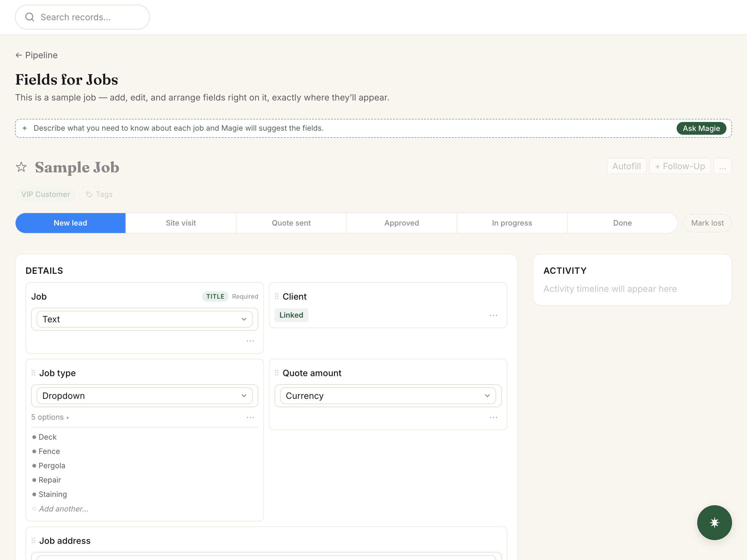
Task: Open the Job field Text type dropdown
Action: click(x=144, y=319)
